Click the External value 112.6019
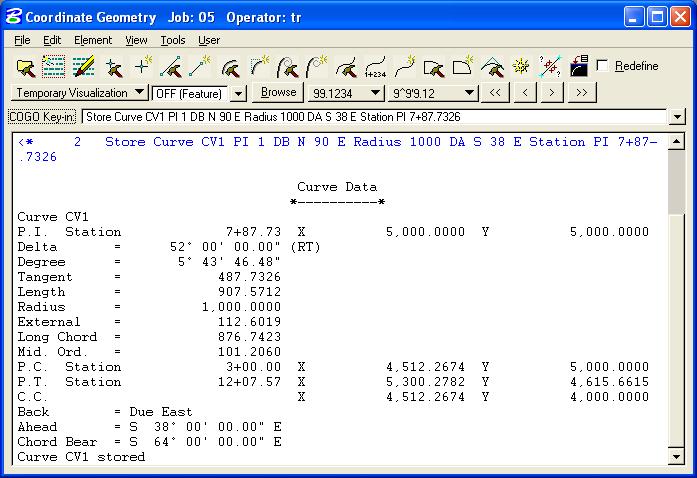This screenshot has height=478, width=697. [x=249, y=322]
